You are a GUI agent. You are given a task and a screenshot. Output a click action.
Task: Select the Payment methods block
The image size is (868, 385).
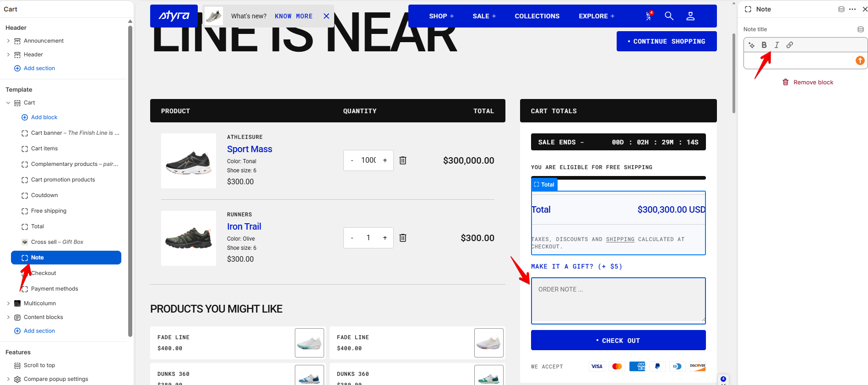click(66, 289)
